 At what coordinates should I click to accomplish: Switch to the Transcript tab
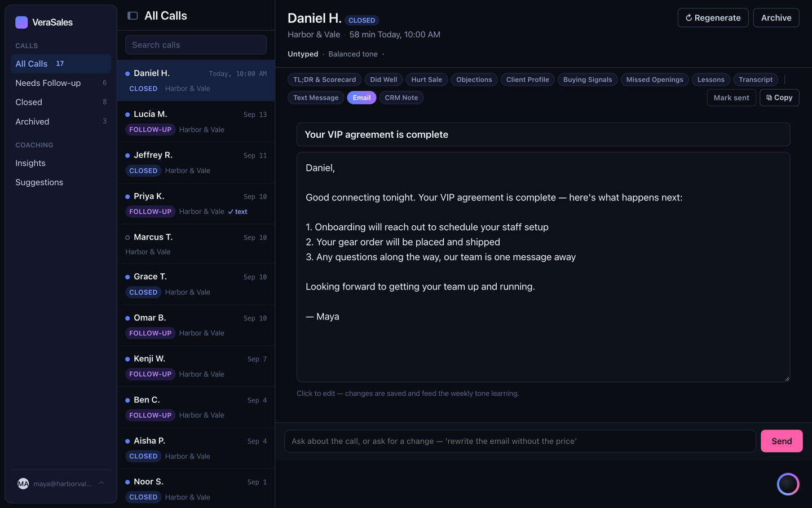pos(756,80)
